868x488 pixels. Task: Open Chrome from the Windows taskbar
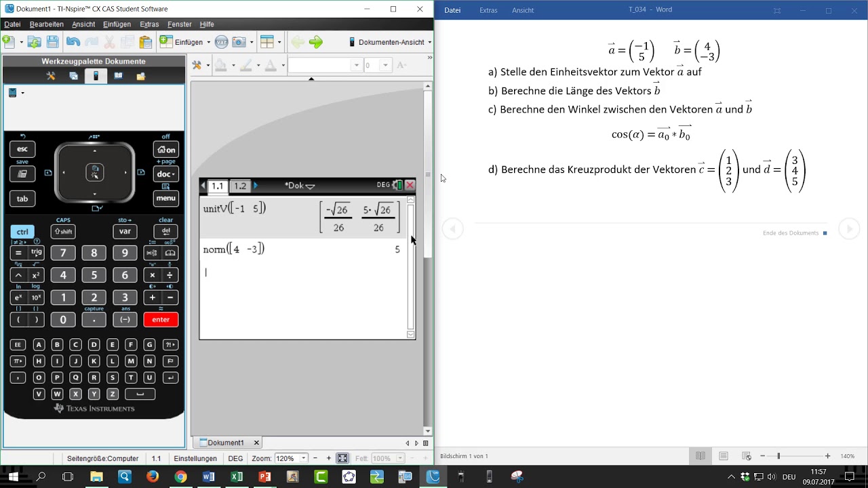point(180,476)
